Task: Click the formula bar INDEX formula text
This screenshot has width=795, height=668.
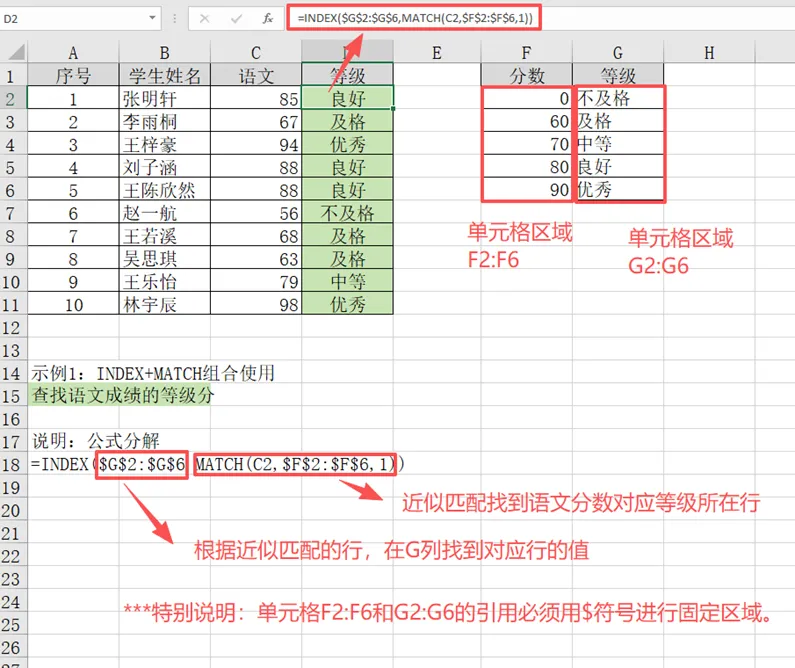Action: click(x=415, y=18)
